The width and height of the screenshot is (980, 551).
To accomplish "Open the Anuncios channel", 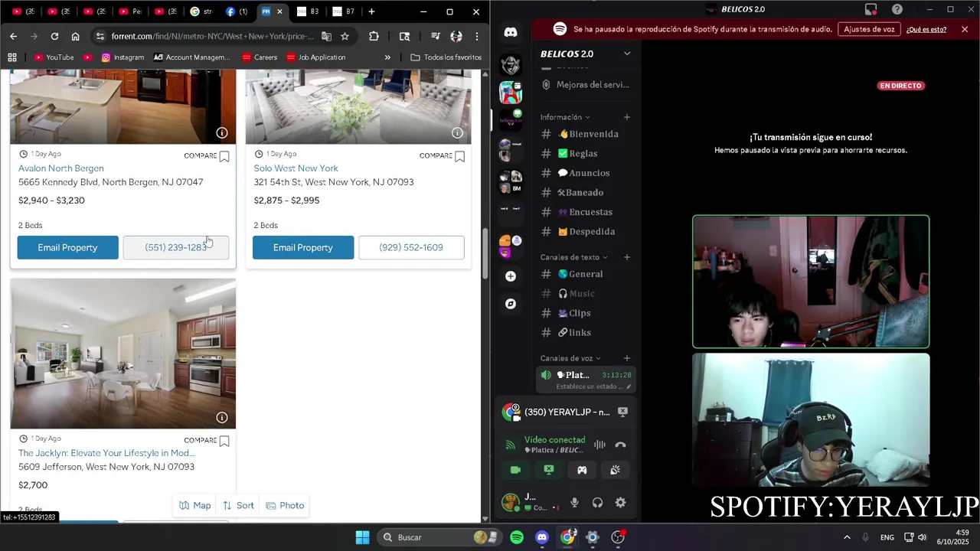I will pos(586,173).
